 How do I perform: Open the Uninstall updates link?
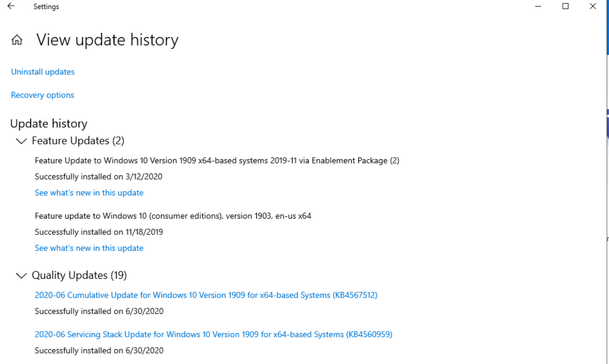[43, 72]
